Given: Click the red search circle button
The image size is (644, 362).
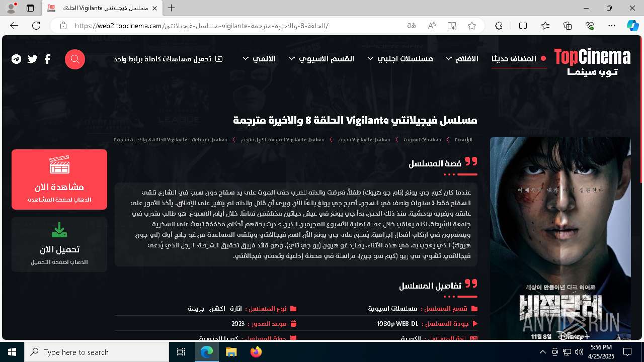Looking at the screenshot, I should (x=75, y=59).
